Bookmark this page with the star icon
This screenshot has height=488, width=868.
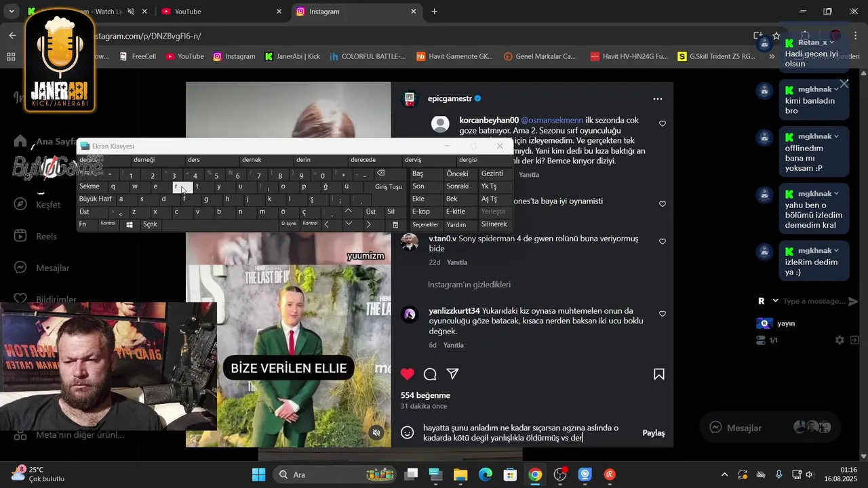coord(776,36)
